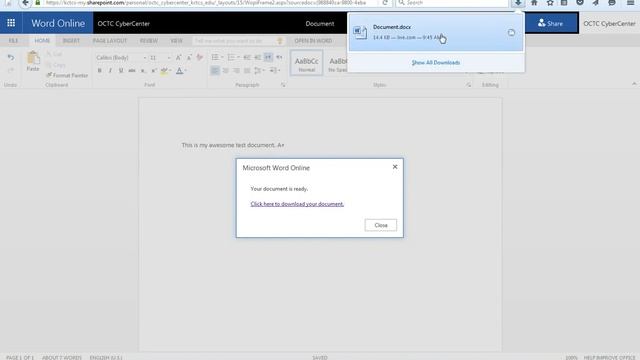Click the Cut command in Clipboard group
The image size is (640, 360).
[54, 54]
